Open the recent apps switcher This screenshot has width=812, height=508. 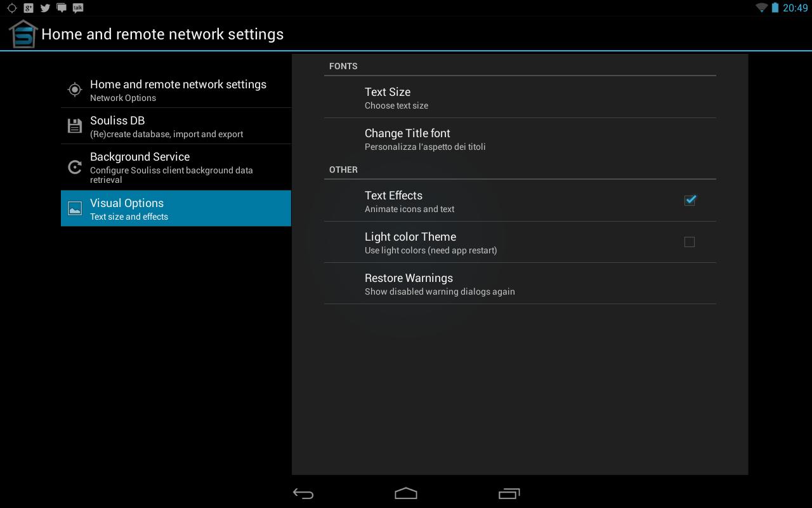tap(509, 493)
